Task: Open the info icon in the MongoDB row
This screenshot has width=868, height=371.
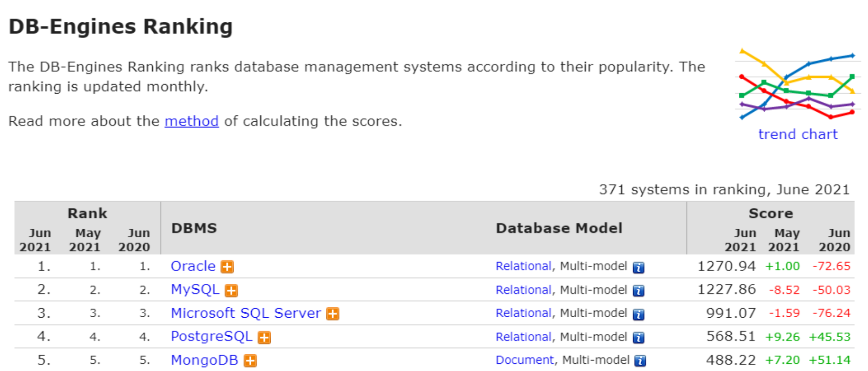Action: coord(641,361)
